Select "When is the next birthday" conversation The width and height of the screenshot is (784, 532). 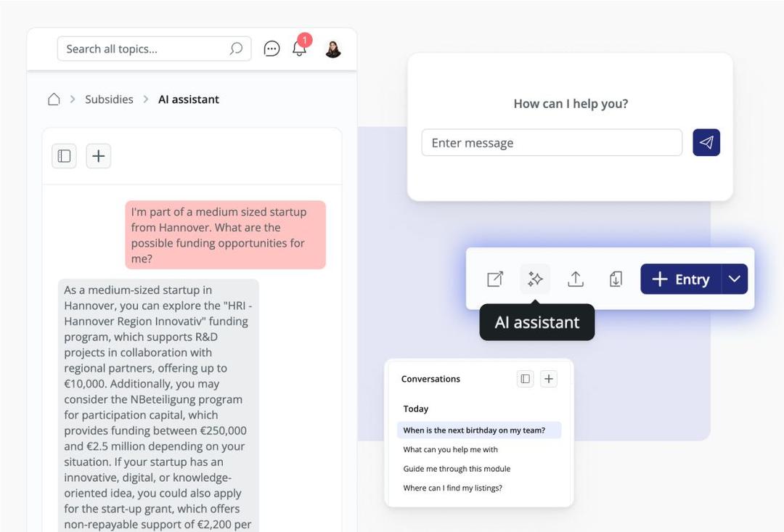pos(474,430)
